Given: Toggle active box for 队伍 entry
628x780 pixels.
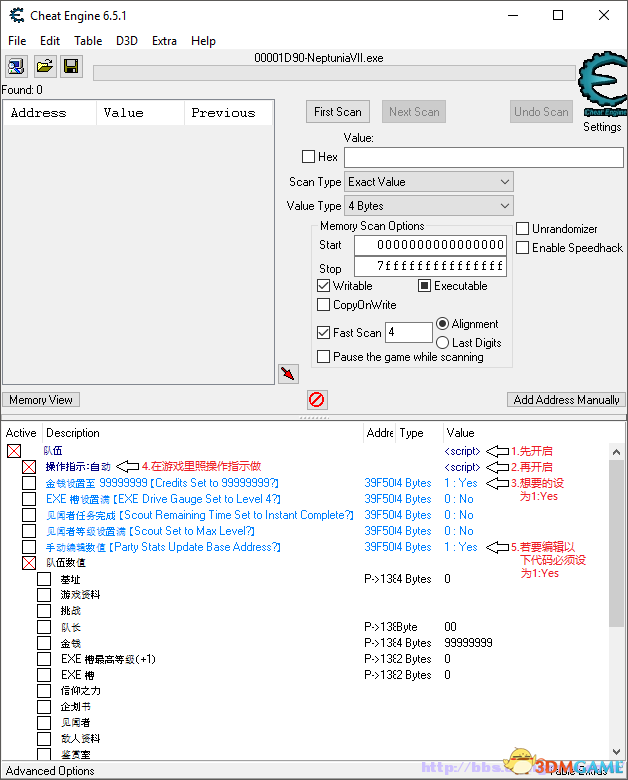Looking at the screenshot, I should point(14,451).
